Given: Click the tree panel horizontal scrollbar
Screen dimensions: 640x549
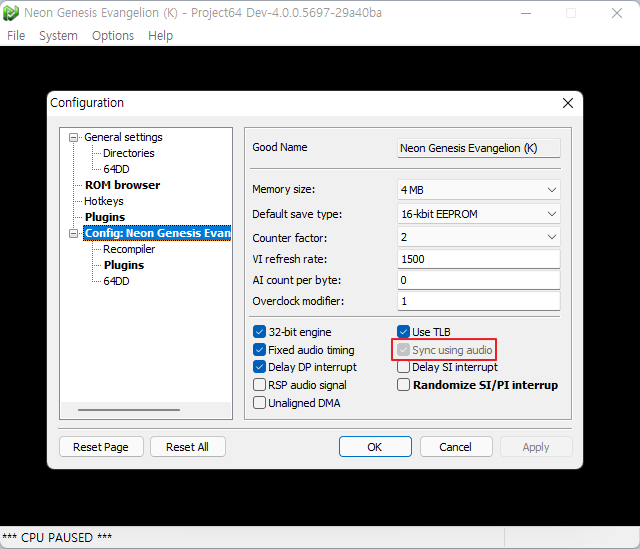Looking at the screenshot, I should (129, 409).
